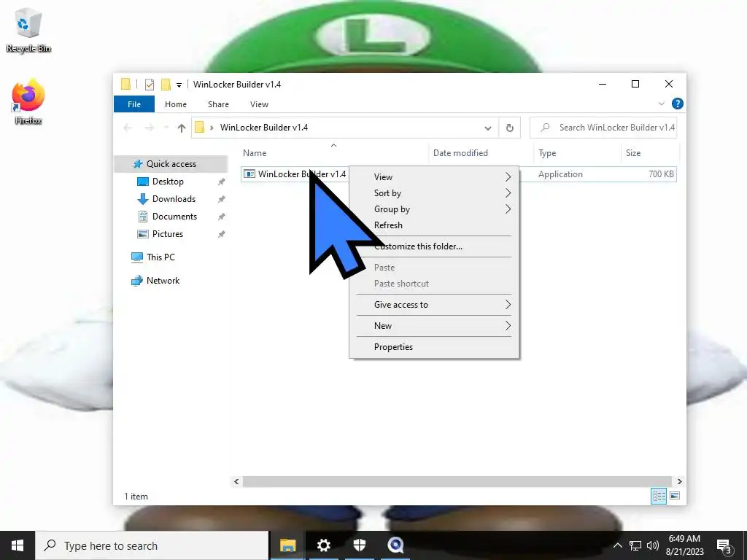Click the address bar path WinLocker Builder v1.4
Viewport: 747px width, 560px height.
point(264,128)
